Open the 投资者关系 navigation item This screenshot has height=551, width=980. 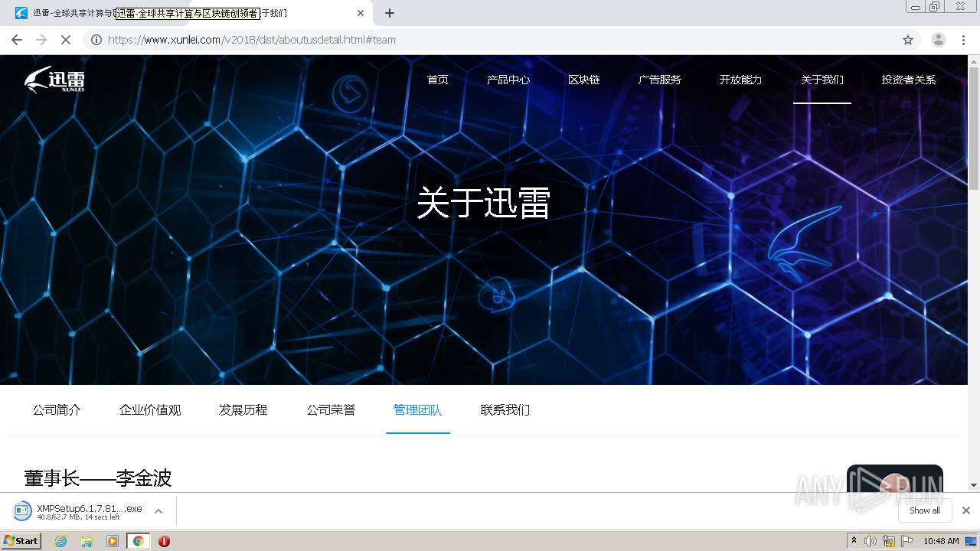click(x=909, y=80)
